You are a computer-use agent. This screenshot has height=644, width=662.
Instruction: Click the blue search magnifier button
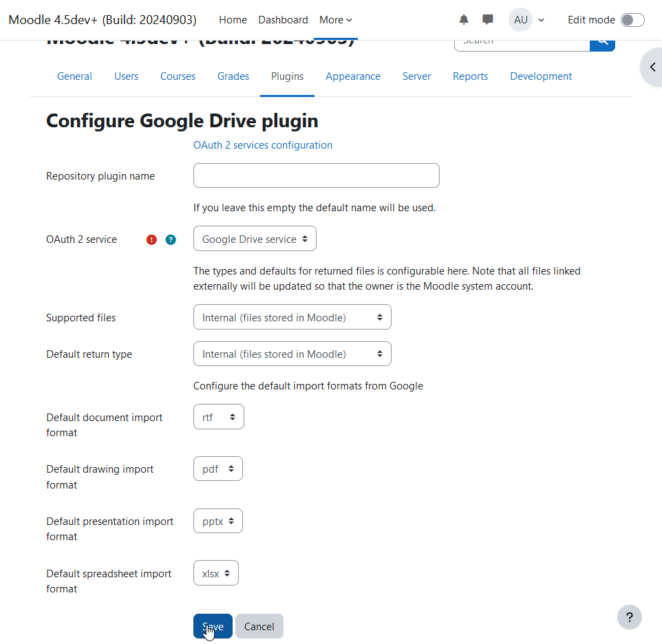point(602,44)
